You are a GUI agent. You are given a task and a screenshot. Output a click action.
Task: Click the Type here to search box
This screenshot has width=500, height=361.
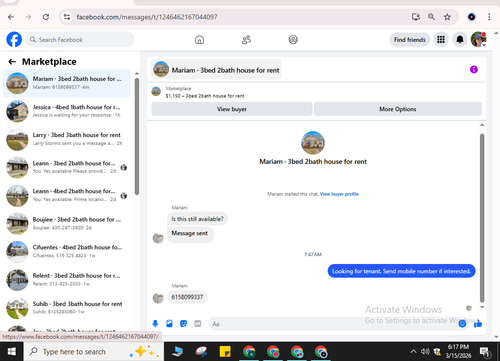[x=94, y=351]
